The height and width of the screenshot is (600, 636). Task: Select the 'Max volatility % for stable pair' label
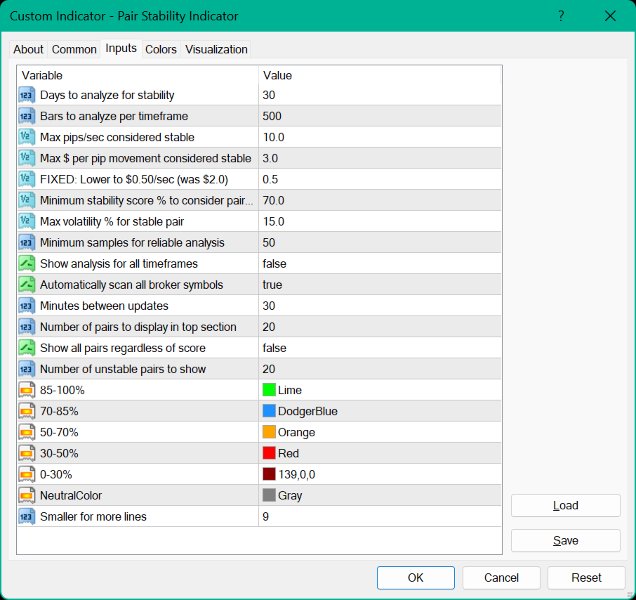click(112, 222)
